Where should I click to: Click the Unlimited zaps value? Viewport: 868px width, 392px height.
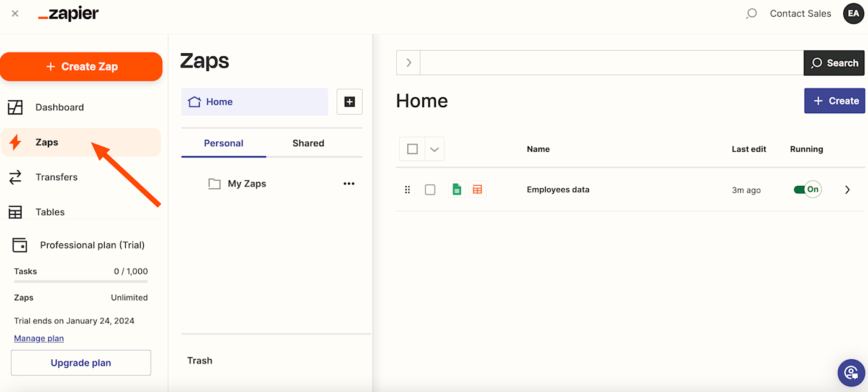coord(130,298)
